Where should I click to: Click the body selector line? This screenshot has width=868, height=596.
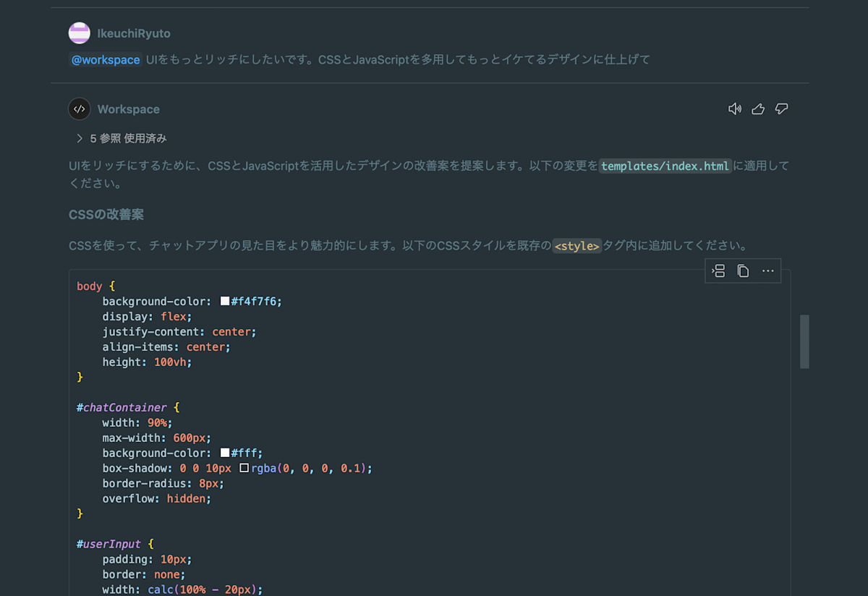95,286
